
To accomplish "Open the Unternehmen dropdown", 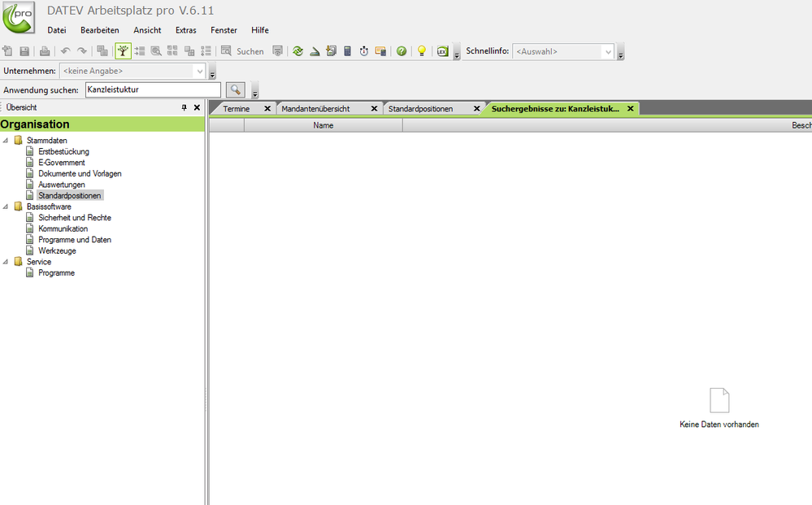I will coord(132,71).
